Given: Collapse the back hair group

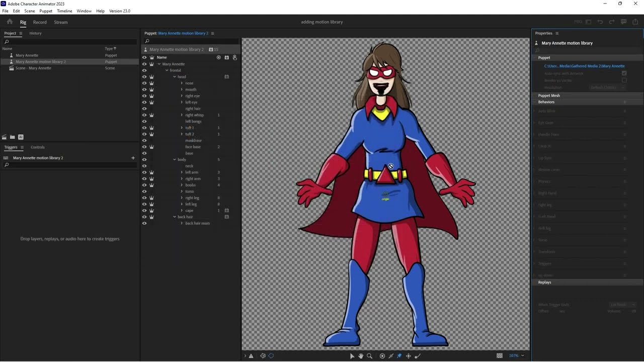Looking at the screenshot, I should 175,217.
